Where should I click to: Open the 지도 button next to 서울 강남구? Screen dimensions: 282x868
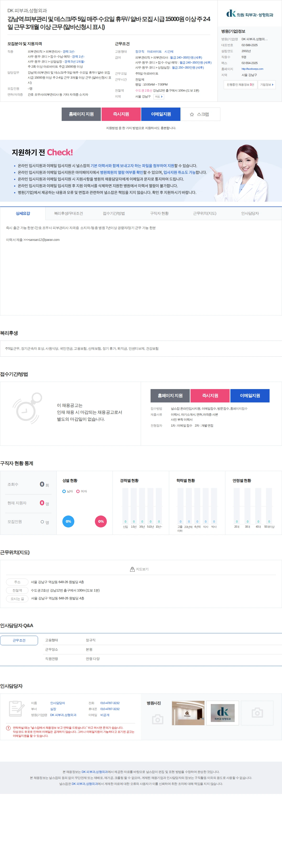point(159,97)
